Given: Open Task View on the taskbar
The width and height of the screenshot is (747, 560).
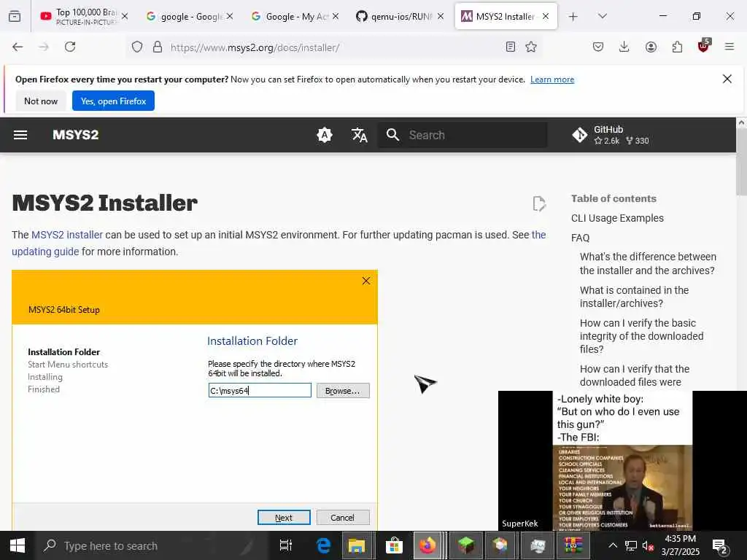Looking at the screenshot, I should pos(285,545).
